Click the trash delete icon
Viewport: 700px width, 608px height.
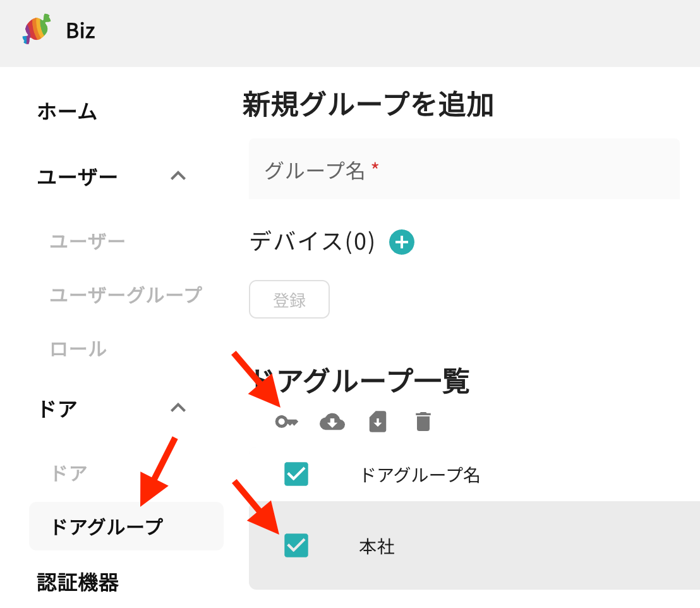point(423,422)
